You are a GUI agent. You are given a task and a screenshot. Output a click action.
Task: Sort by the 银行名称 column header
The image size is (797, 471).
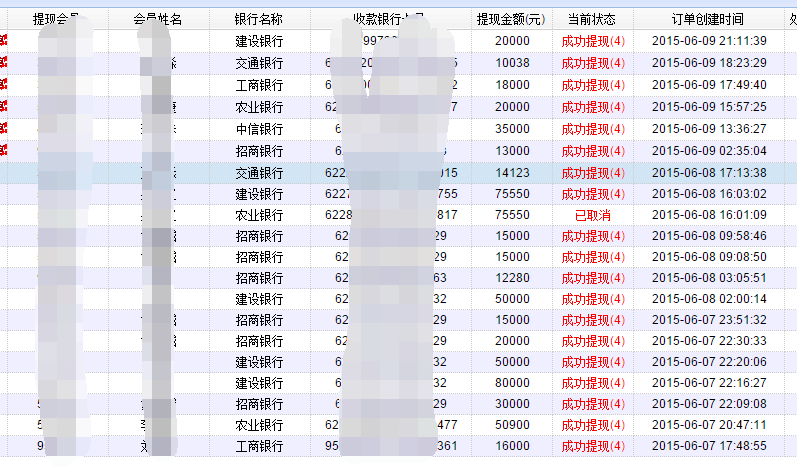pyautogui.click(x=259, y=19)
